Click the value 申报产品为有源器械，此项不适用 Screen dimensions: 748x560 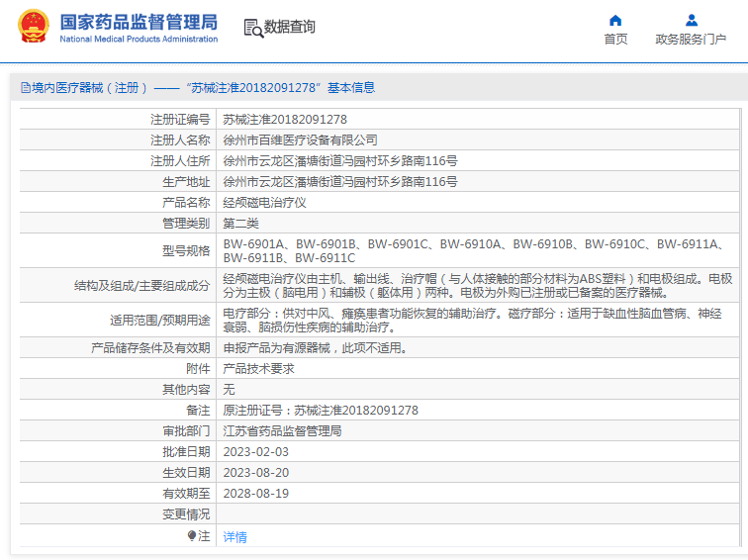click(x=316, y=348)
